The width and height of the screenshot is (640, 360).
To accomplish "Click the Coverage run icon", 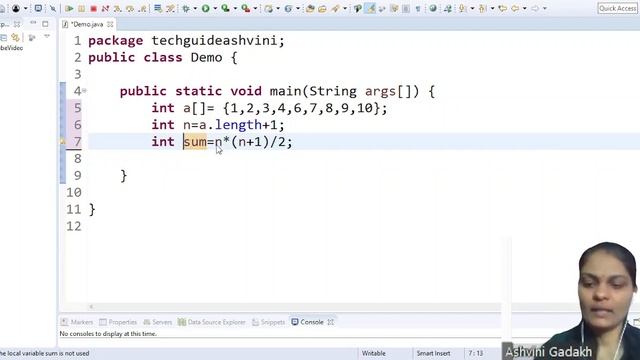I will 225,8.
